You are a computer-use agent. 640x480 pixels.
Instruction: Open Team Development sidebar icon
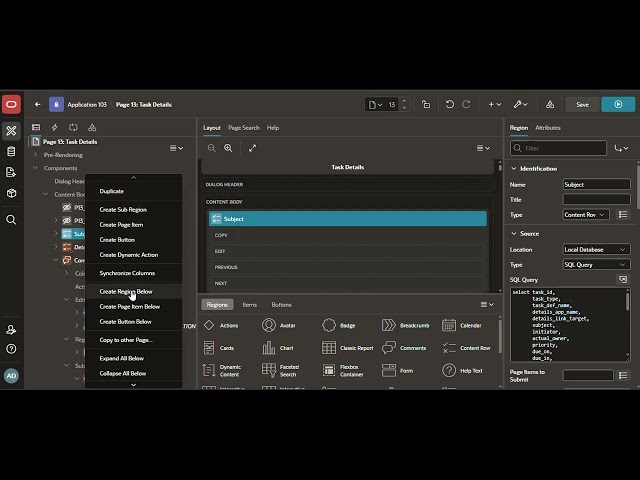point(11,172)
